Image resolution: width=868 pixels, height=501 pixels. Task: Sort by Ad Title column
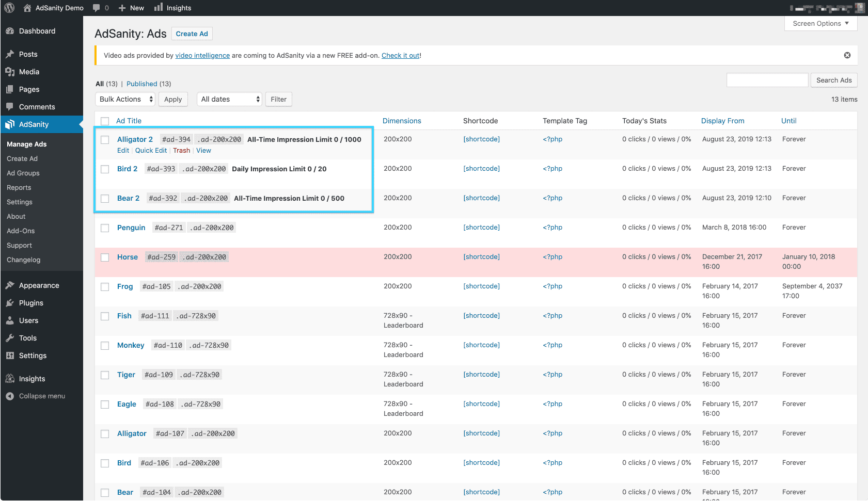(129, 121)
